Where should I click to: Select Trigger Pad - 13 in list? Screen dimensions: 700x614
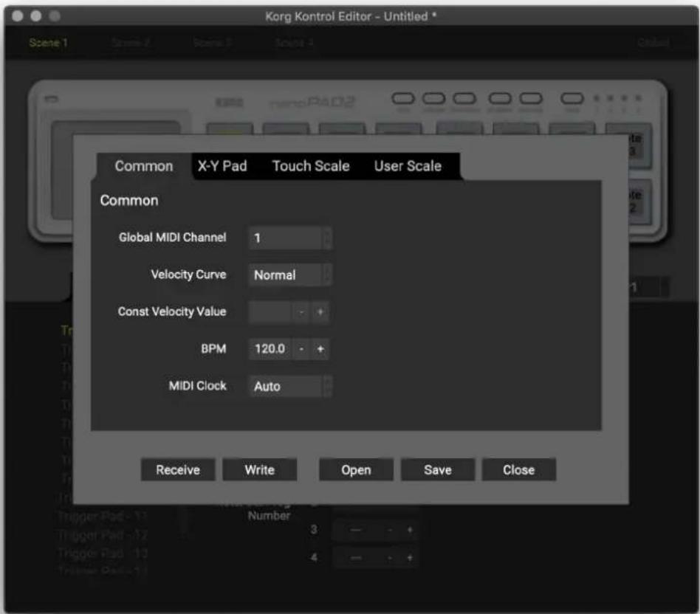(103, 553)
